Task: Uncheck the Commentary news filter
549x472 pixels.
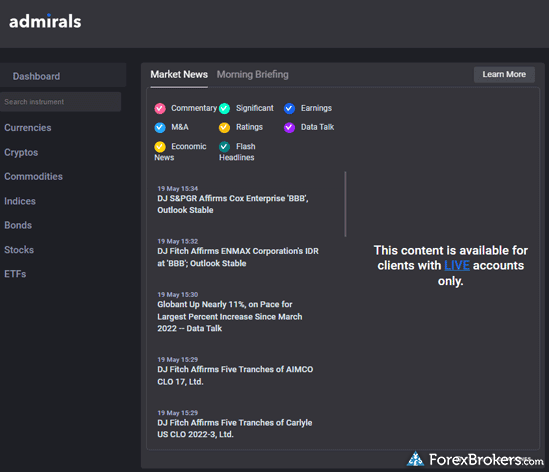Action: click(160, 109)
